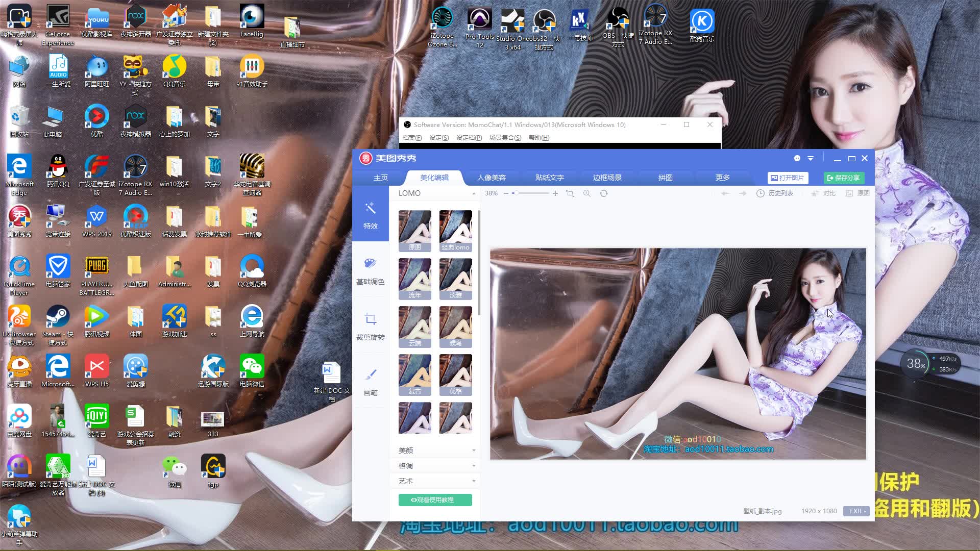Viewport: 980px width, 551px height.
Task: Switch to the 人像美容 tab
Action: 491,178
